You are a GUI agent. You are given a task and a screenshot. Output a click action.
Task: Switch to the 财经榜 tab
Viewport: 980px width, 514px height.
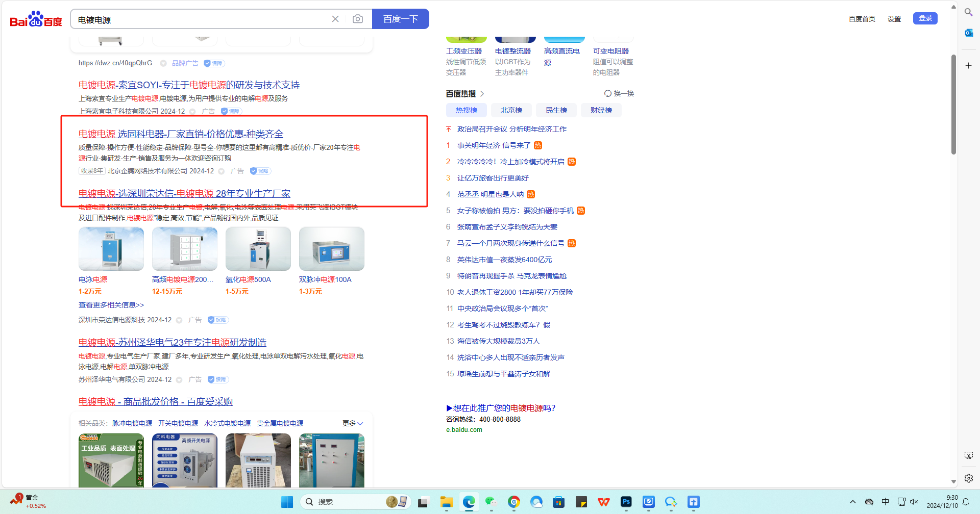pyautogui.click(x=601, y=110)
